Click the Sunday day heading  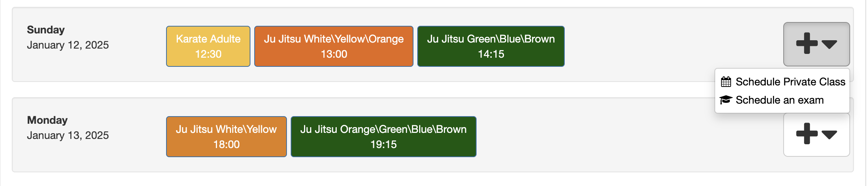[x=46, y=30]
